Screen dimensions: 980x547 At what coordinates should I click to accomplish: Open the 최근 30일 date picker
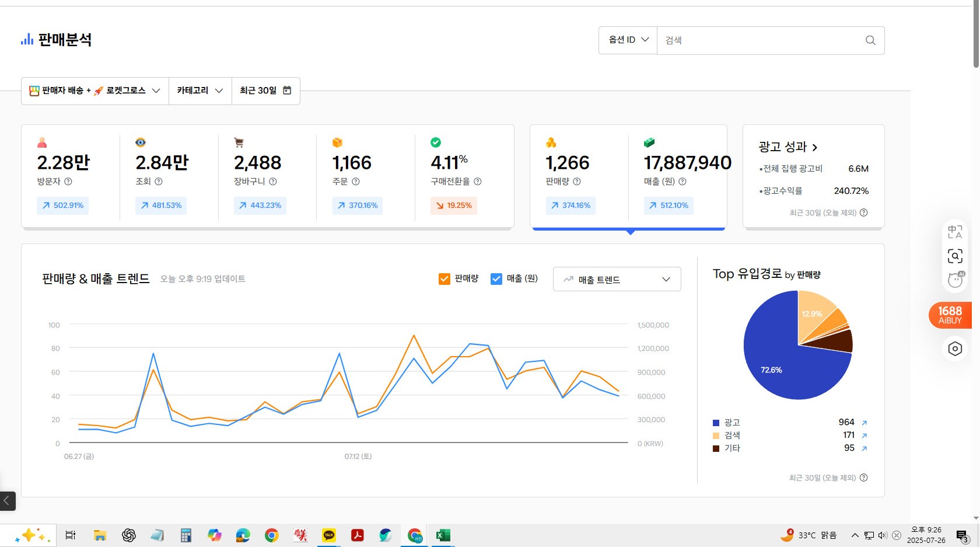tap(265, 91)
